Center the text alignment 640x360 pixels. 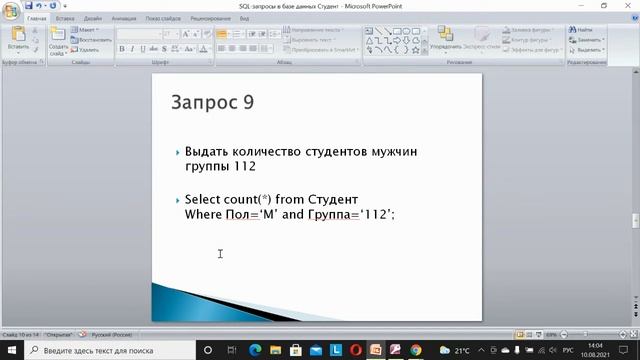[232, 49]
